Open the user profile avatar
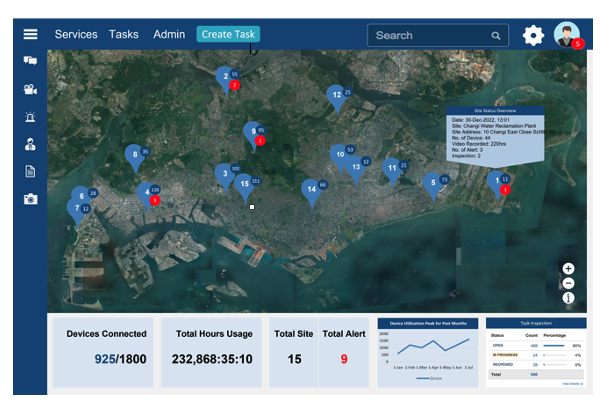 click(x=567, y=34)
